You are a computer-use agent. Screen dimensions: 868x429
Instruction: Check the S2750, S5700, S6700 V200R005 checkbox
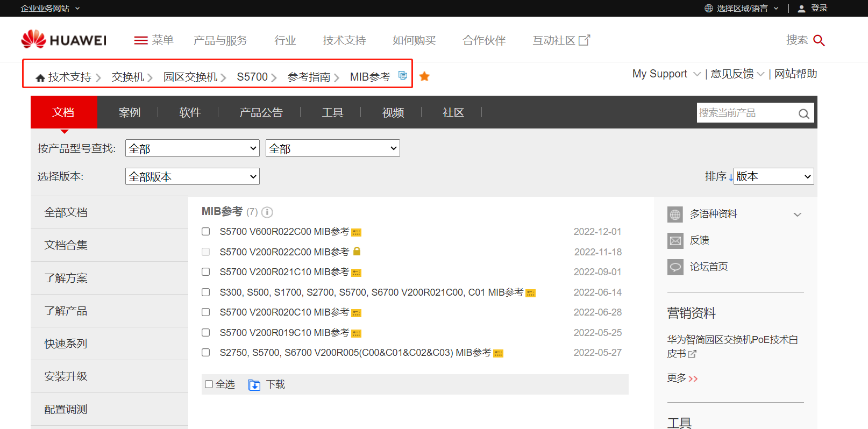tap(205, 353)
